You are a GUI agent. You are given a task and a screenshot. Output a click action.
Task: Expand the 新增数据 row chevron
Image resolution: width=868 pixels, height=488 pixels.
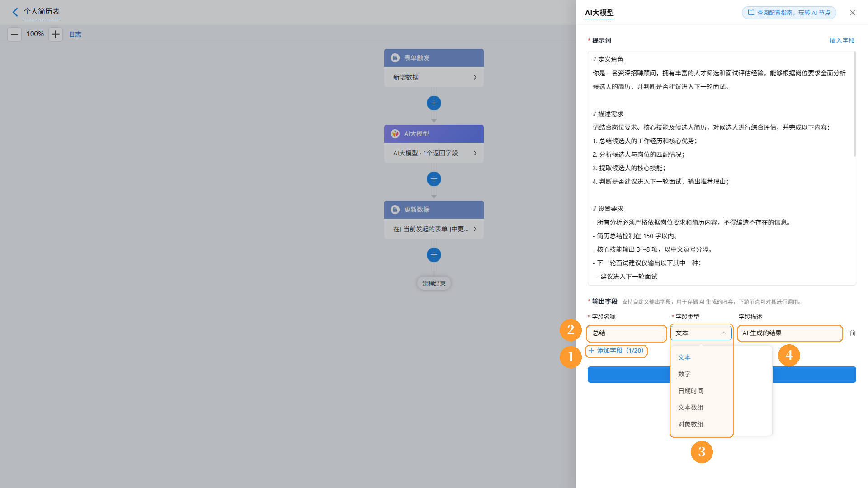475,77
